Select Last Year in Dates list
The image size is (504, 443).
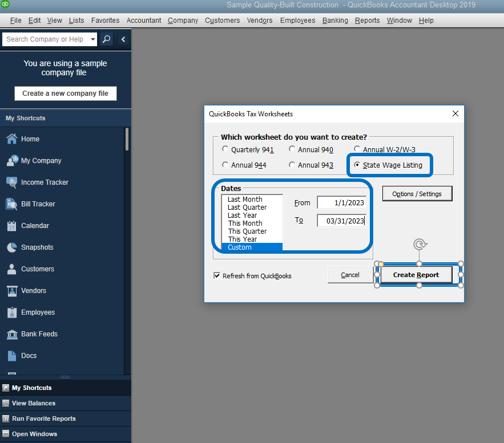[252, 216]
